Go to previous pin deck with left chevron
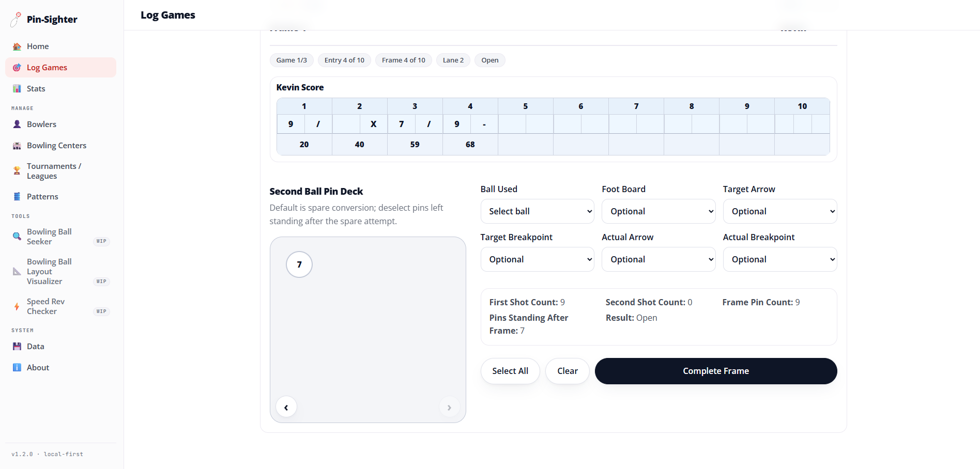The image size is (980, 469). (x=286, y=407)
